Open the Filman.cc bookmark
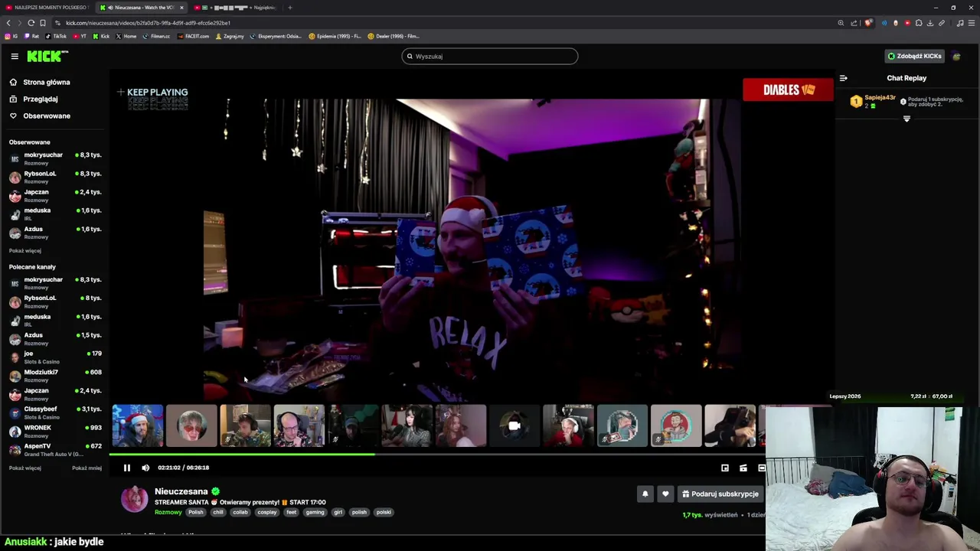Viewport: 980px width, 551px height. pos(157,36)
